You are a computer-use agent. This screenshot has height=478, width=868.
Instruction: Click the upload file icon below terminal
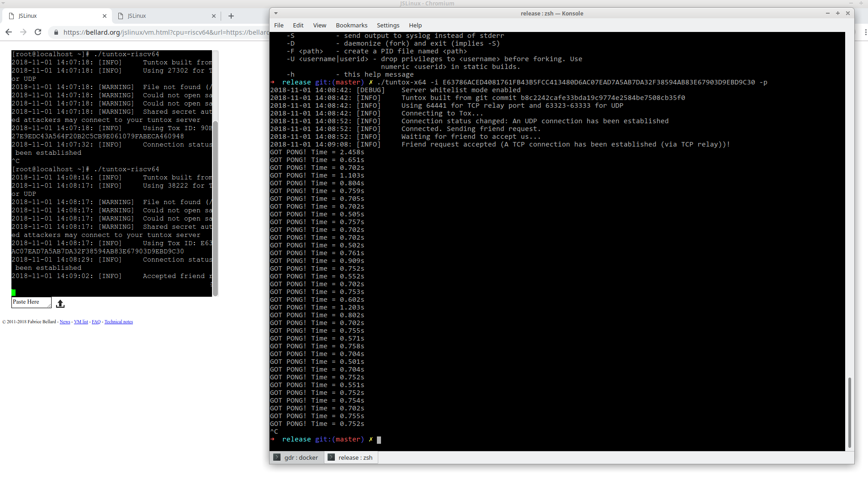point(60,304)
